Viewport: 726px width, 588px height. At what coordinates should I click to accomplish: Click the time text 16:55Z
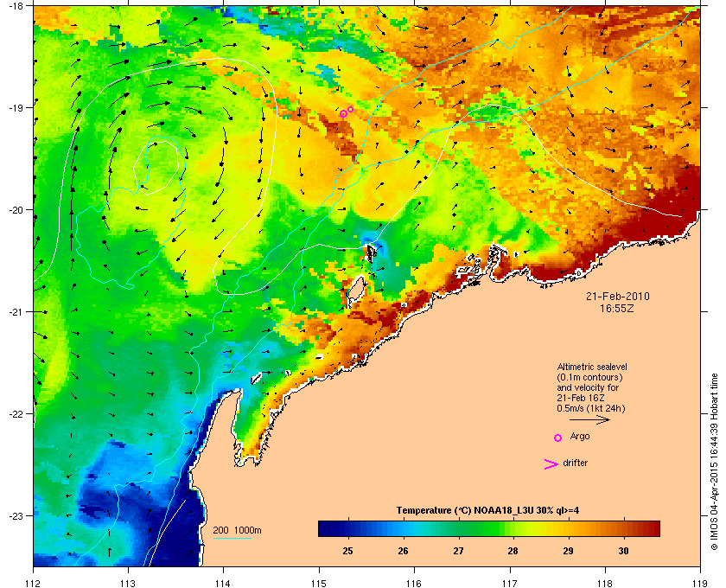coord(617,308)
